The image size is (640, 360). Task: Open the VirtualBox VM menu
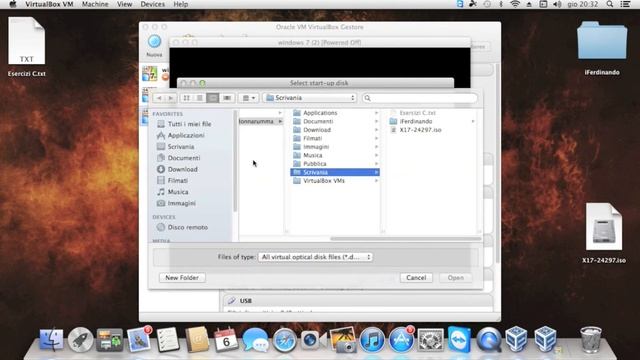point(49,4)
